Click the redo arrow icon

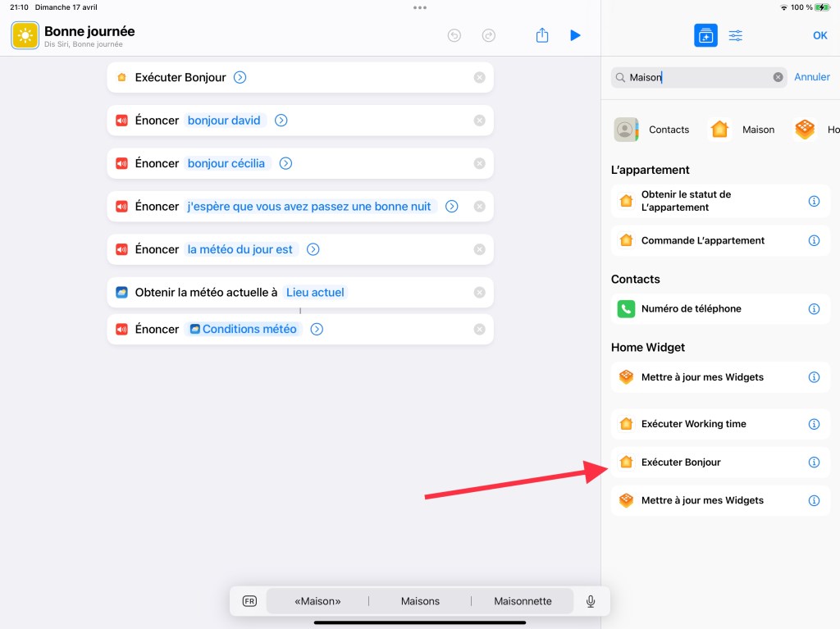(x=489, y=35)
